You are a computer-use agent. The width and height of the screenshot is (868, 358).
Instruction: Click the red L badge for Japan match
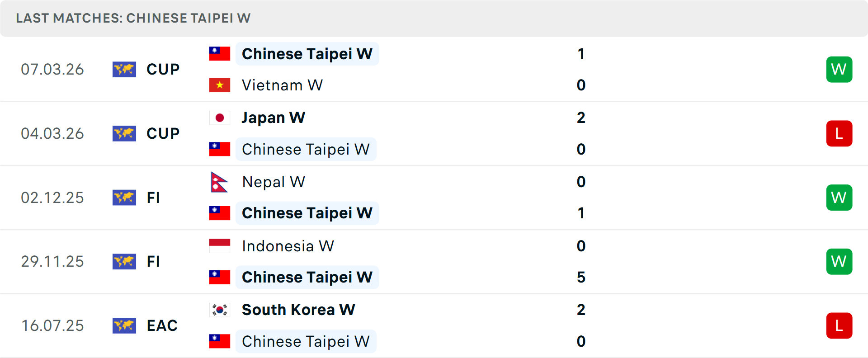click(839, 134)
